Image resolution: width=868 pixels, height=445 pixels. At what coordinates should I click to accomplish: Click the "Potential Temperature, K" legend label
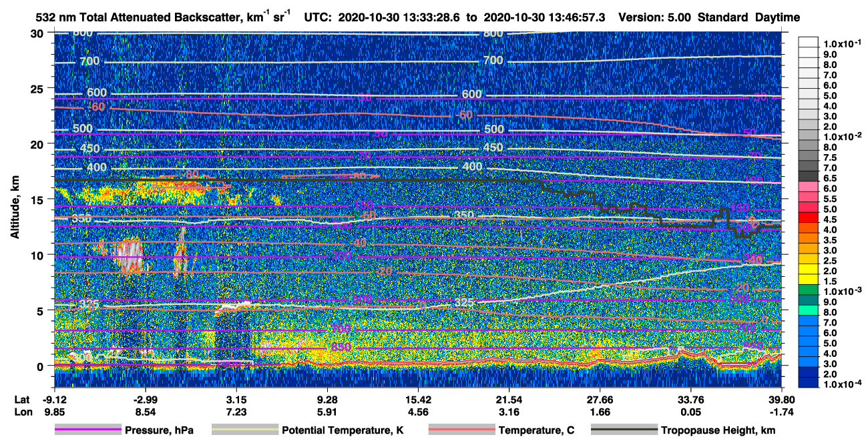[x=343, y=431]
